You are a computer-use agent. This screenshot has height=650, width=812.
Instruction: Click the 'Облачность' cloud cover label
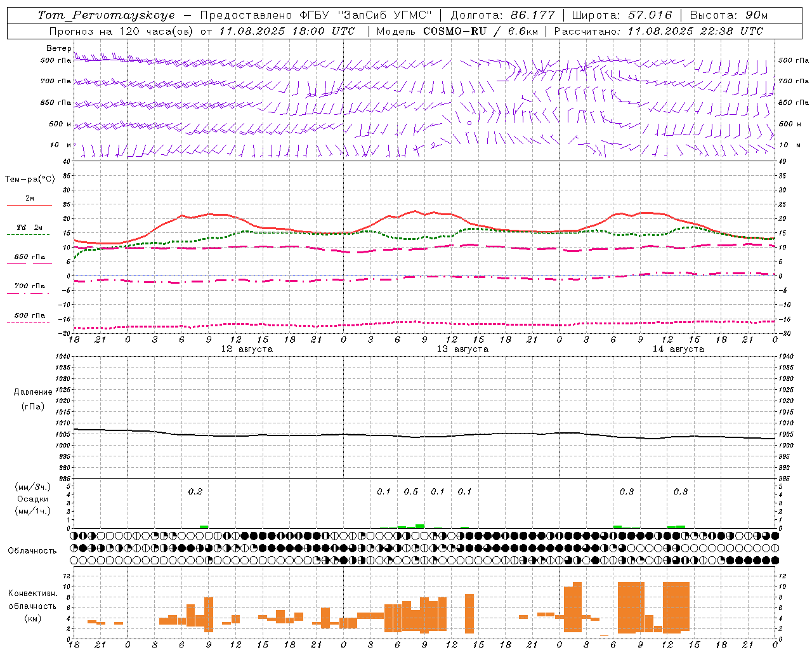click(x=32, y=551)
